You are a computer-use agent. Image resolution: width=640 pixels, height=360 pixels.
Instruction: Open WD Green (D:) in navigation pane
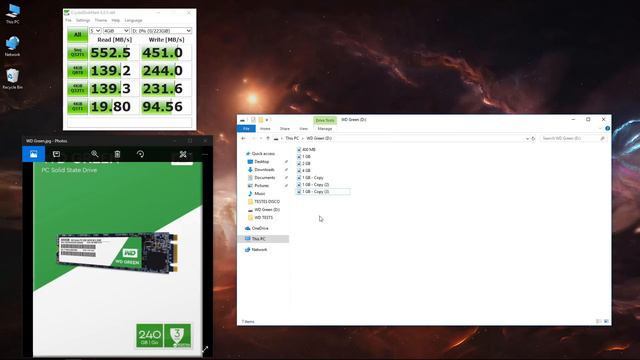click(x=264, y=209)
